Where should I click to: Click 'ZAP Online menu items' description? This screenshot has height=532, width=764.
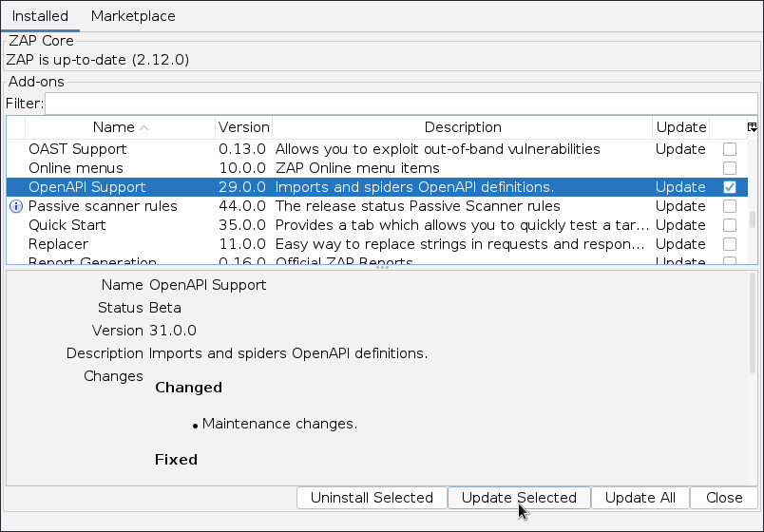(x=357, y=168)
